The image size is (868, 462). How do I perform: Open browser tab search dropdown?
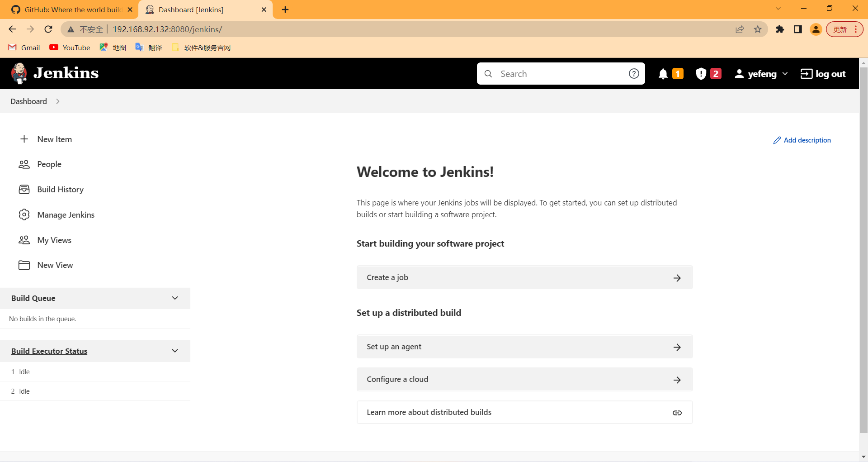click(x=778, y=9)
